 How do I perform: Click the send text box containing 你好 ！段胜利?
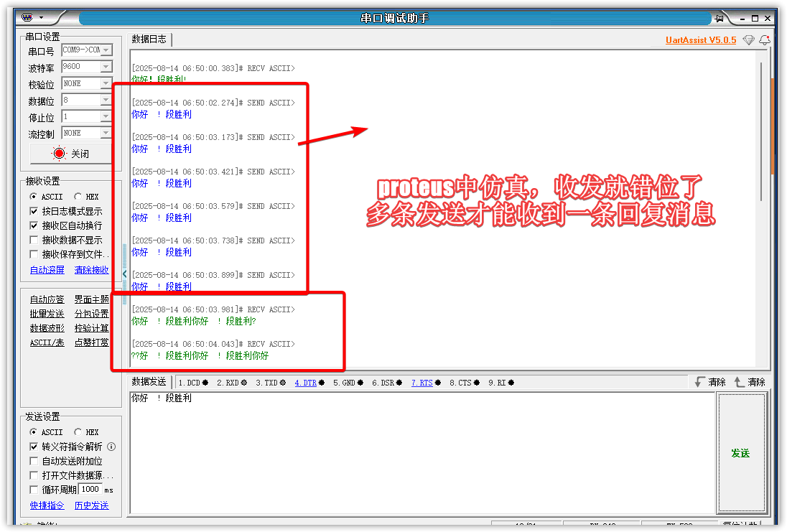pyautogui.click(x=422, y=453)
